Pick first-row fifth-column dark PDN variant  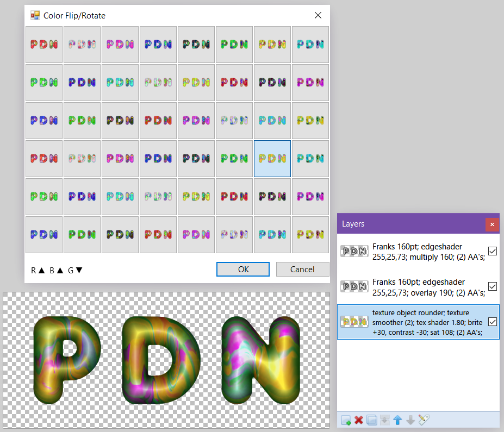click(196, 45)
